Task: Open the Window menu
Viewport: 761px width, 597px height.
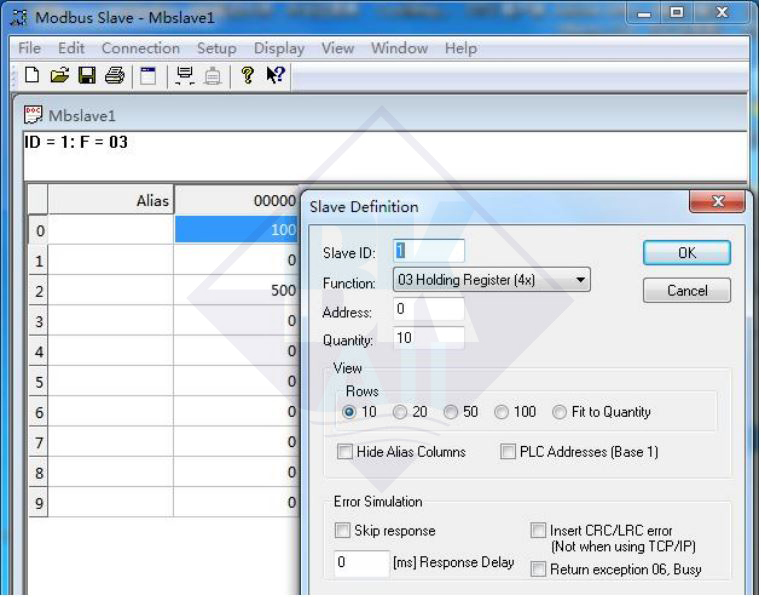Action: point(399,48)
